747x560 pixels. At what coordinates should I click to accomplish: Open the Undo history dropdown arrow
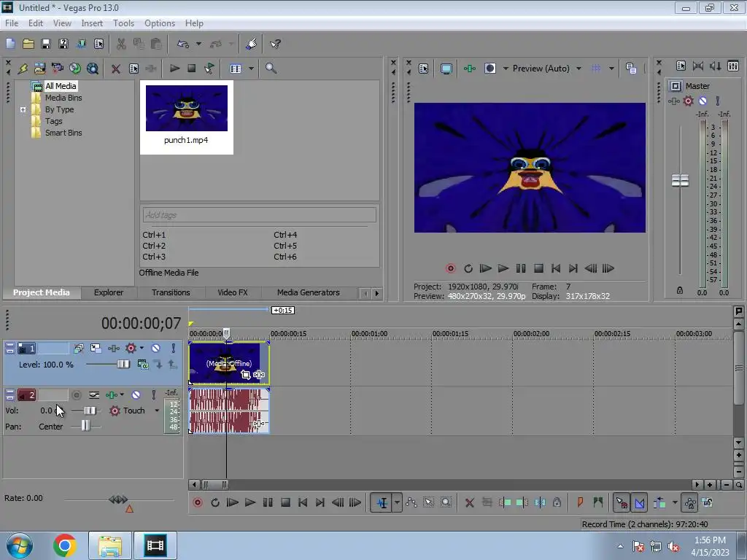pos(198,44)
